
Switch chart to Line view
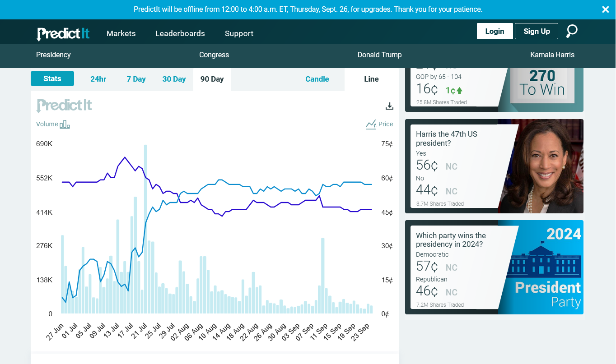pyautogui.click(x=372, y=79)
